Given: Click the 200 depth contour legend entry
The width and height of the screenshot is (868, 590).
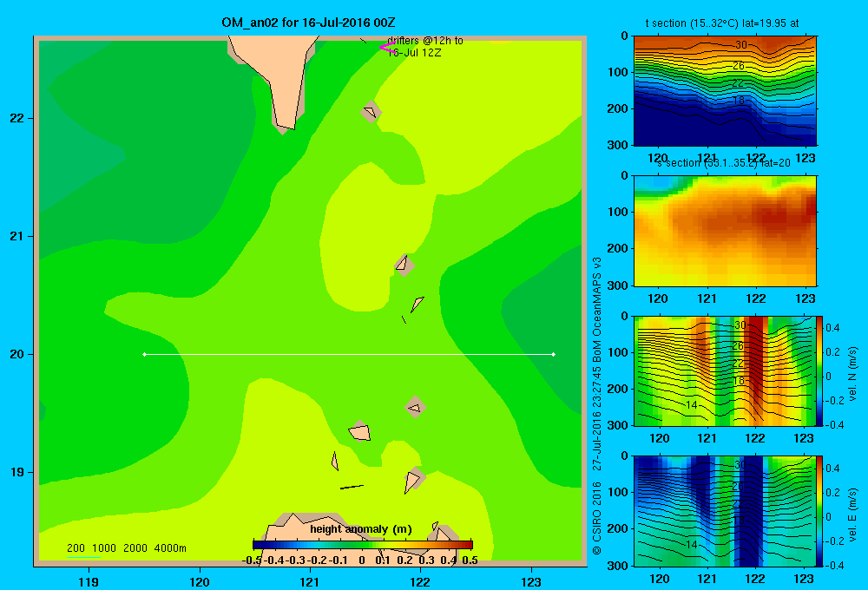Looking at the screenshot, I should pyautogui.click(x=76, y=548).
